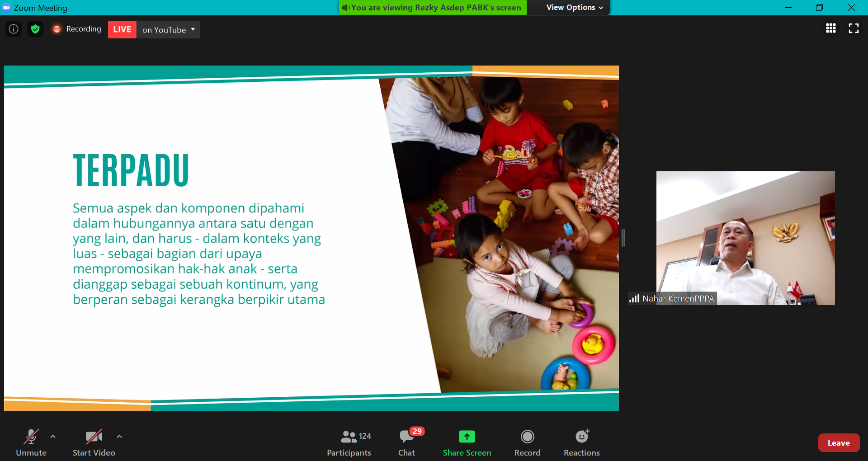Click the Share Screen icon
The width and height of the screenshot is (868, 461).
(467, 437)
